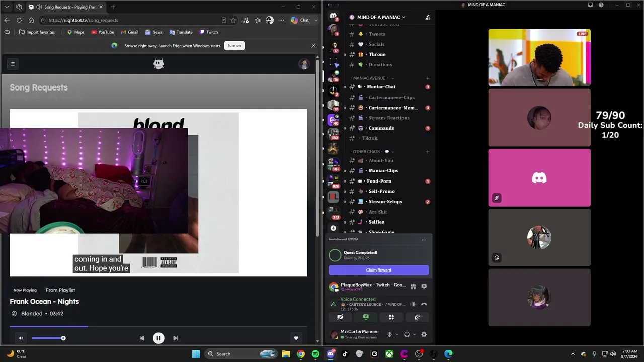Add this page to Edge favorites

coord(233,20)
